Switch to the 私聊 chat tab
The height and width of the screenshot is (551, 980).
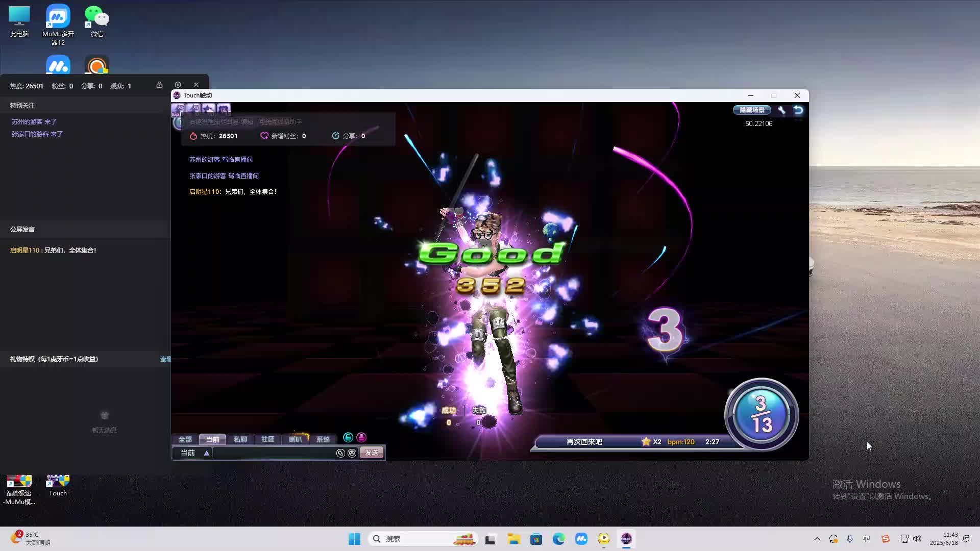240,439
